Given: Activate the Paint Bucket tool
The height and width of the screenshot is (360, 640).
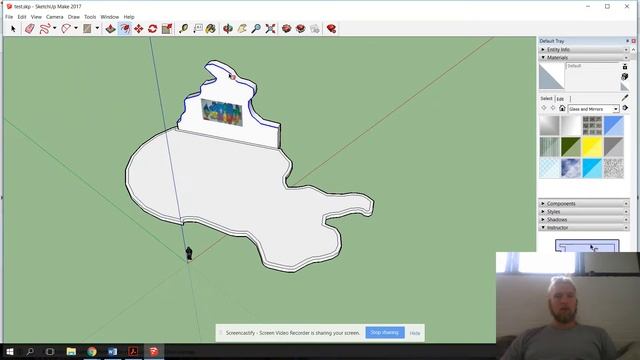Looking at the screenshot, I should click(211, 29).
